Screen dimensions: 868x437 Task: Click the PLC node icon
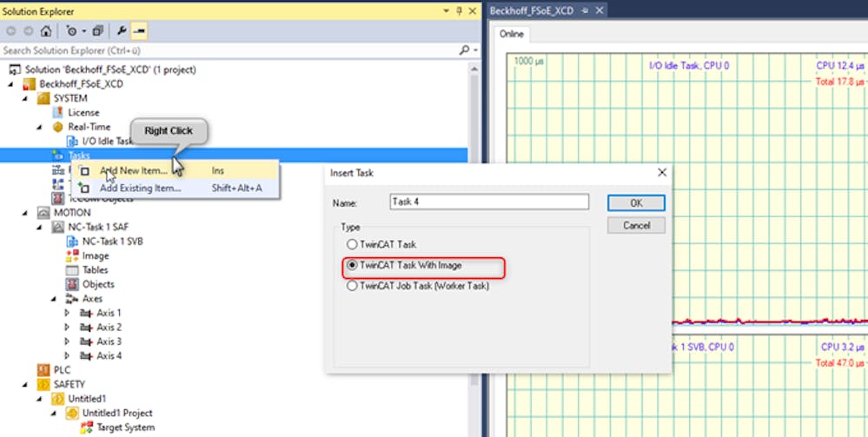[43, 370]
